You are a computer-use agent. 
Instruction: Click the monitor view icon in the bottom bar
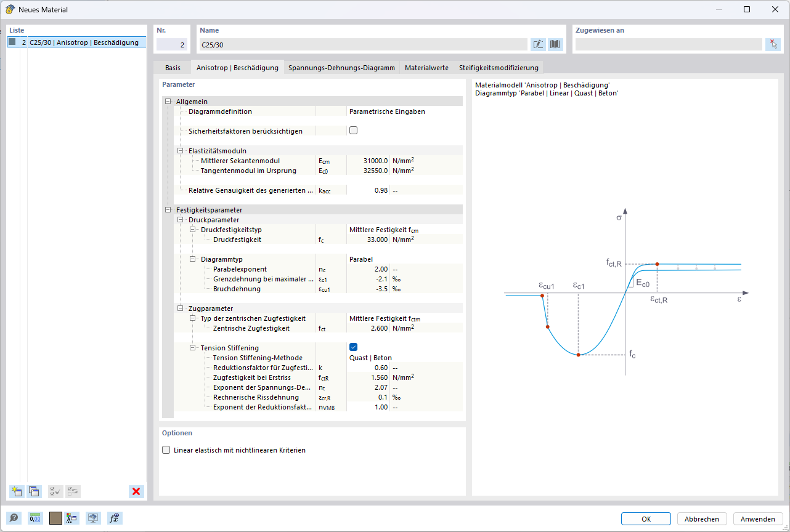(93, 518)
